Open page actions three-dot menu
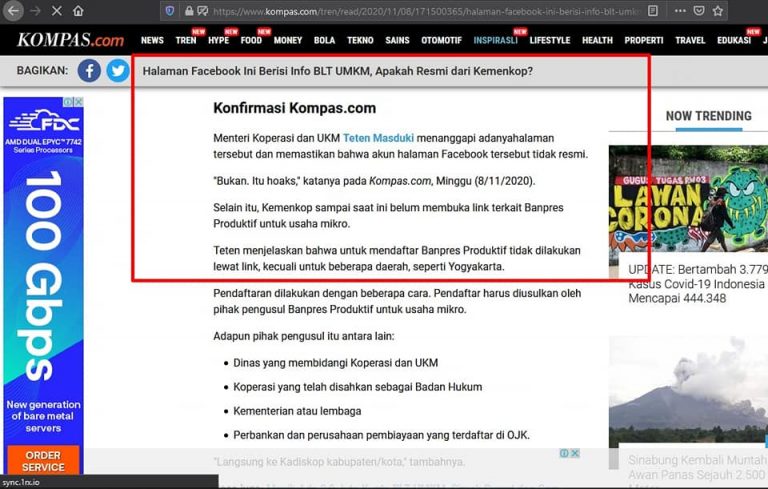 (x=680, y=11)
